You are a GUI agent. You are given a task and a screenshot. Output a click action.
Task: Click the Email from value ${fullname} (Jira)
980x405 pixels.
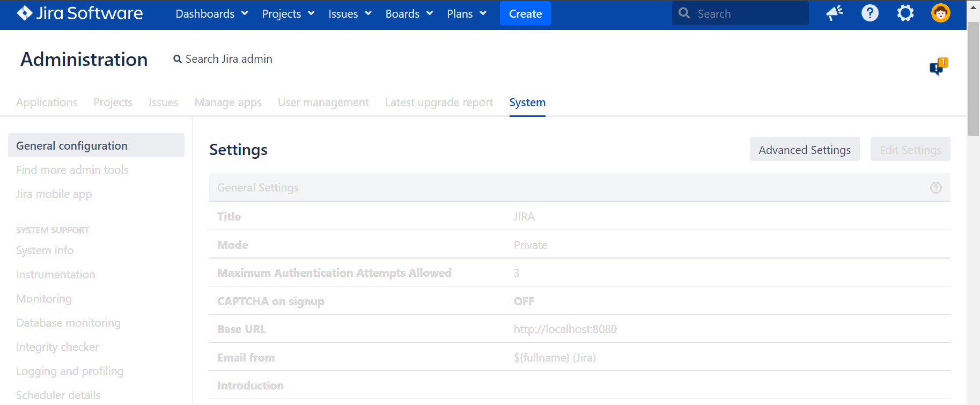click(x=555, y=358)
